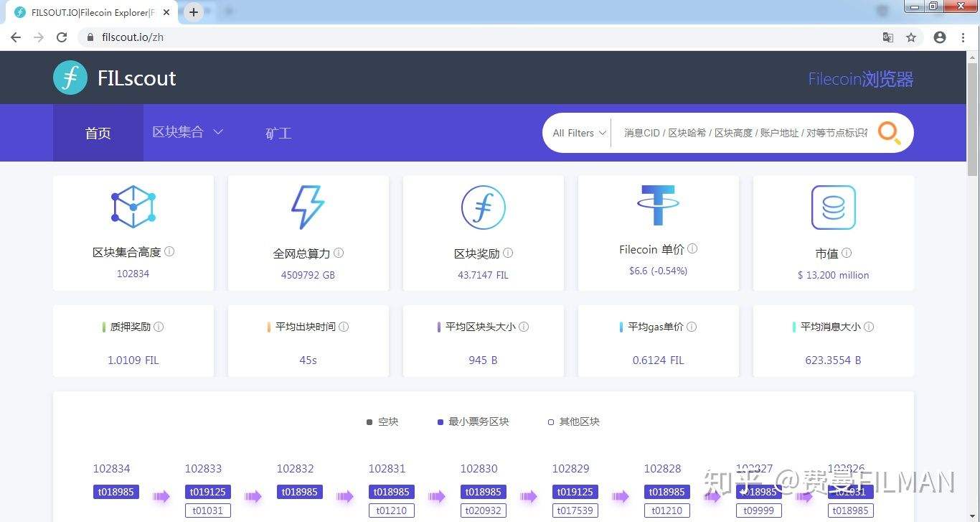Click the $6.6 (-0.54%) price value

click(658, 271)
